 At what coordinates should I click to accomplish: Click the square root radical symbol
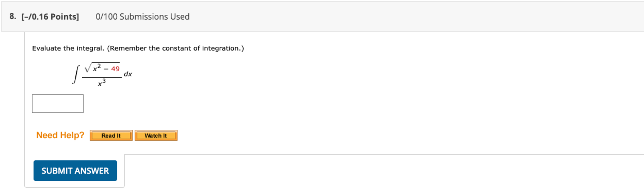click(88, 68)
